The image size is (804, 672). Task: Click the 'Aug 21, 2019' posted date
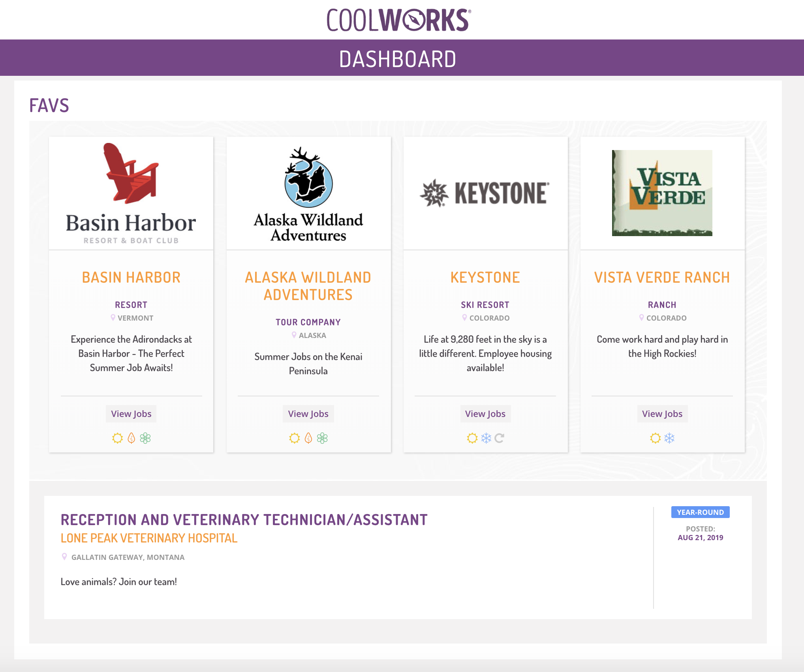tap(701, 537)
